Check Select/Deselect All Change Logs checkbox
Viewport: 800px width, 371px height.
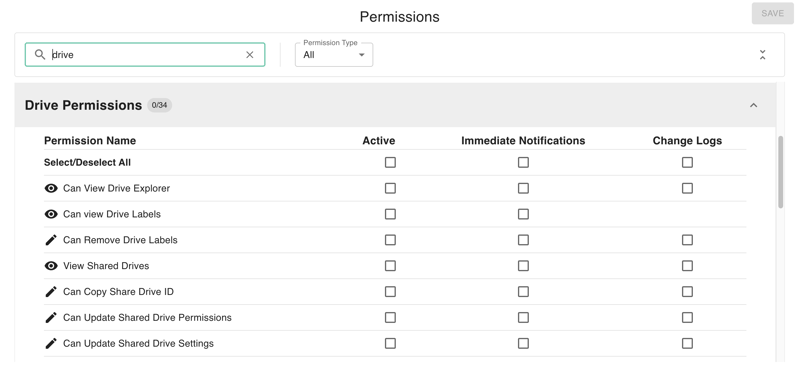click(687, 162)
